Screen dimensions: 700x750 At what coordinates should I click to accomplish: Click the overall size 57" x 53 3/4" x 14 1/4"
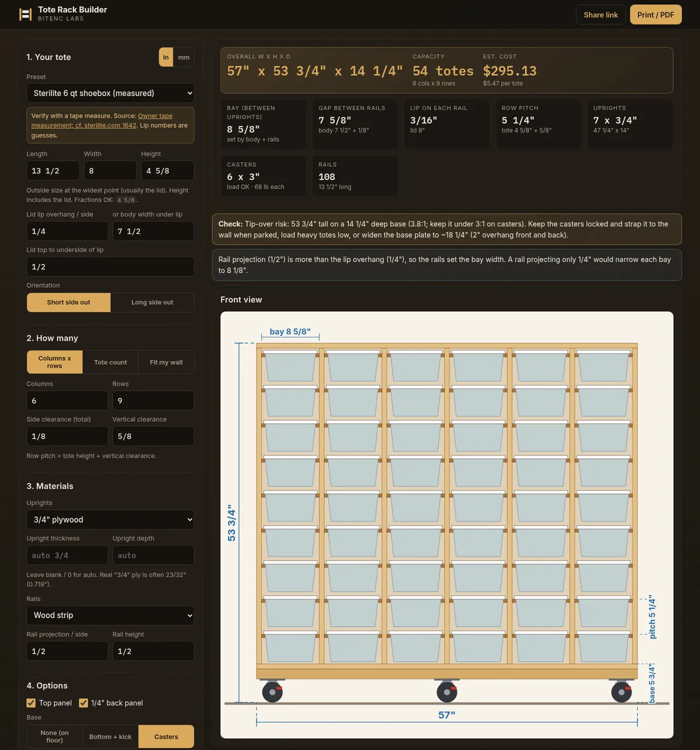[x=314, y=71]
